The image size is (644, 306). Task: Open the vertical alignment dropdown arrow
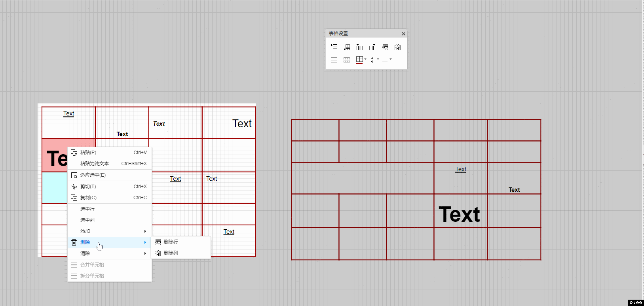click(378, 59)
